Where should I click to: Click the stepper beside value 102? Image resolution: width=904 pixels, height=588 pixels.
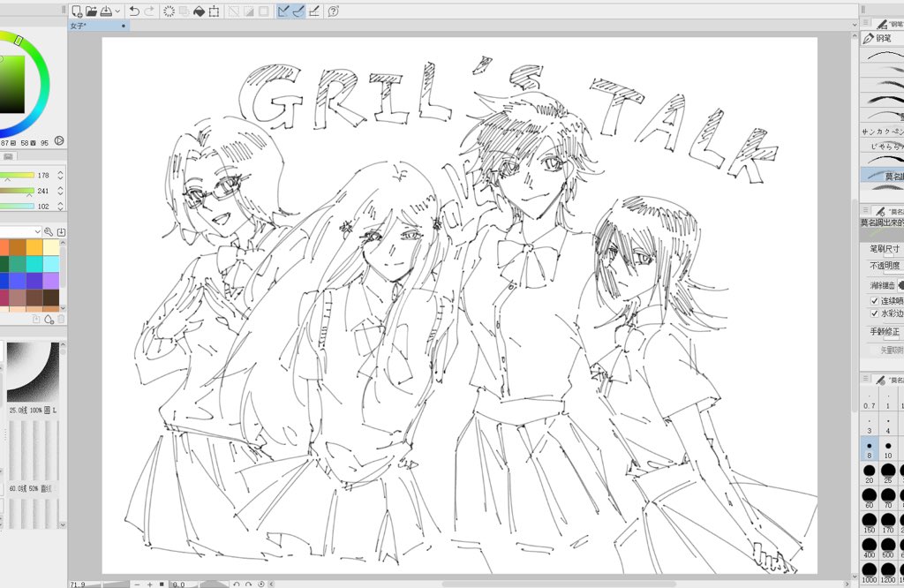coord(61,206)
